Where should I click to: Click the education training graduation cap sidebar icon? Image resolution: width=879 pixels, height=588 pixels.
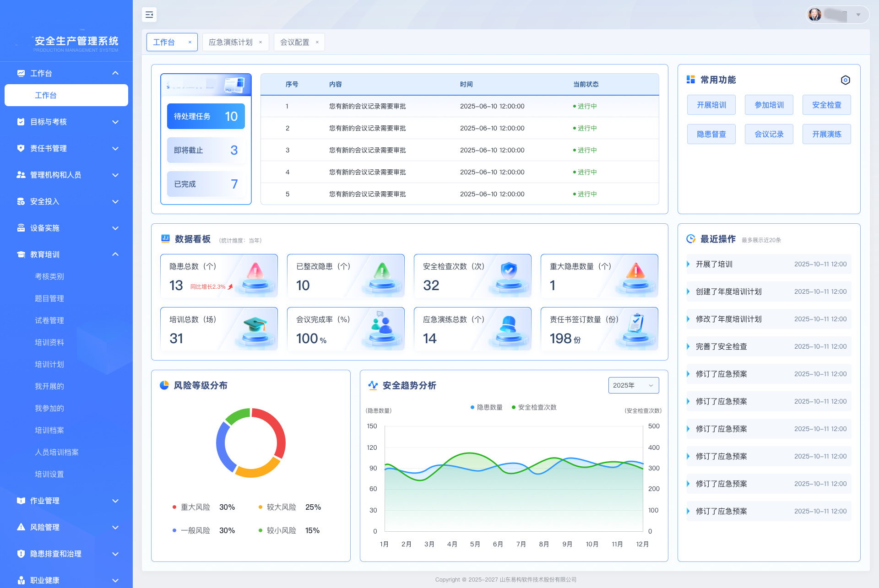click(21, 254)
